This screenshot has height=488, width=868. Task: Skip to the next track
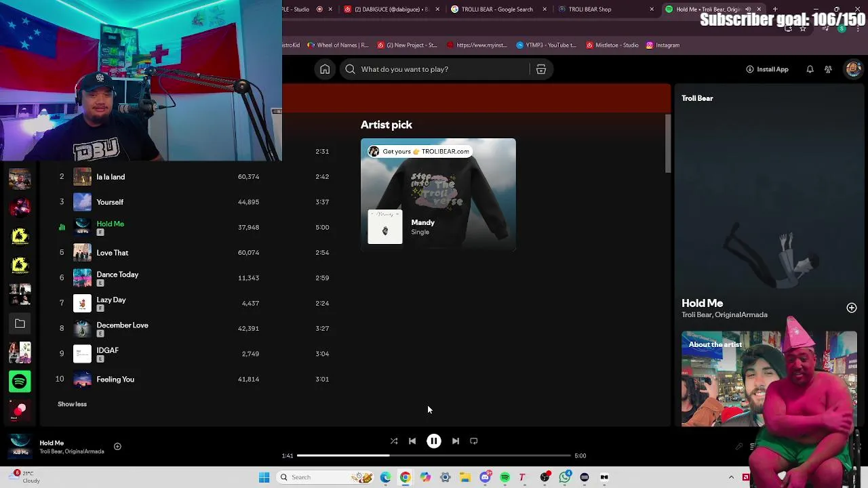(456, 441)
